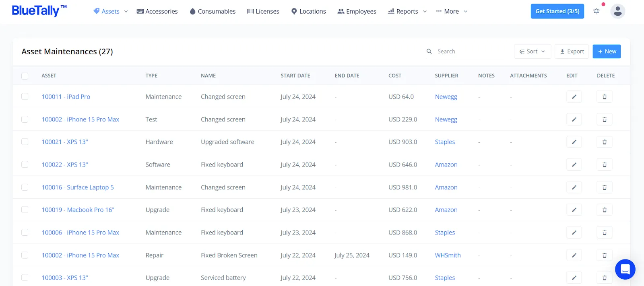Click the START DATE column header

pyautogui.click(x=295, y=76)
